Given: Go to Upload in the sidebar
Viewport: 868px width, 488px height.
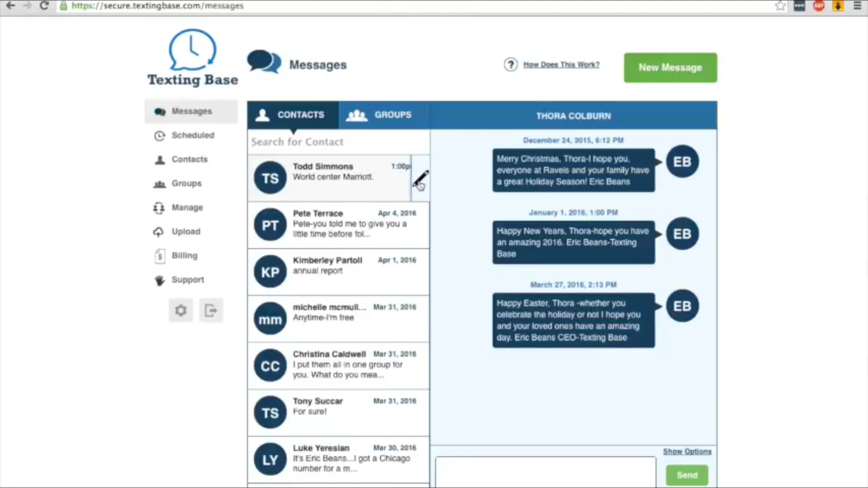Looking at the screenshot, I should [x=185, y=231].
